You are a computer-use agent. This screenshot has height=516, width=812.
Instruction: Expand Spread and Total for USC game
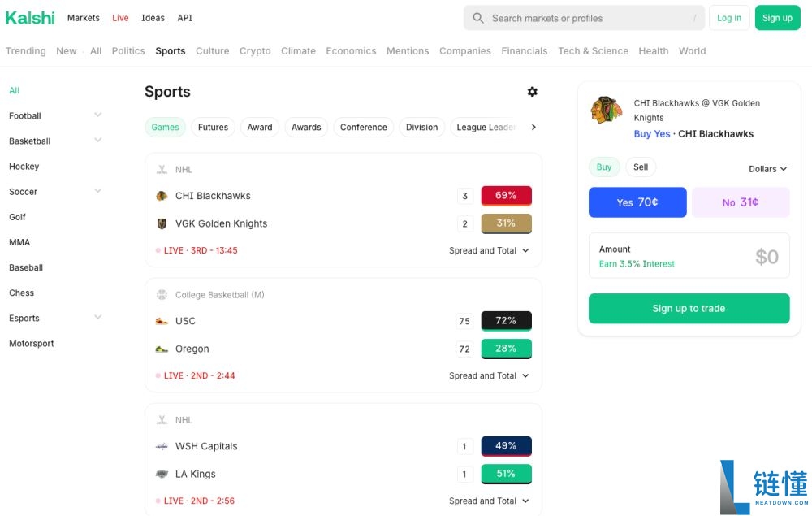tap(489, 376)
